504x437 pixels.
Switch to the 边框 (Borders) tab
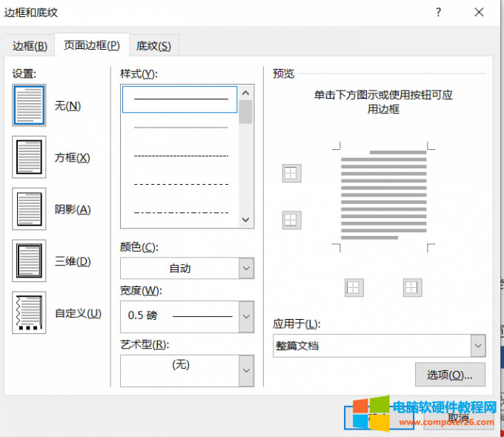click(x=30, y=46)
